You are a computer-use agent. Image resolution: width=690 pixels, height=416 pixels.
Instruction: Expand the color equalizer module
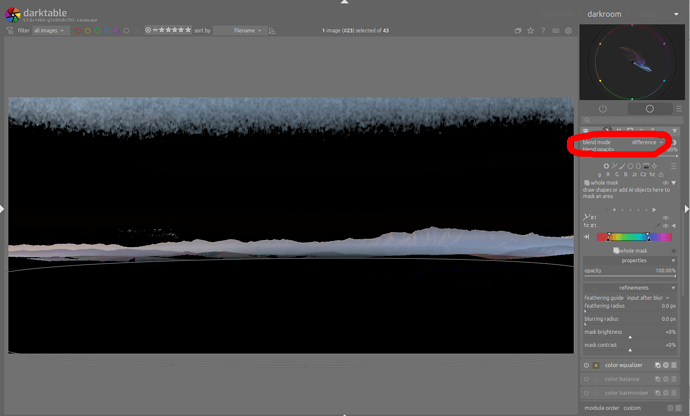pyautogui.click(x=624, y=365)
